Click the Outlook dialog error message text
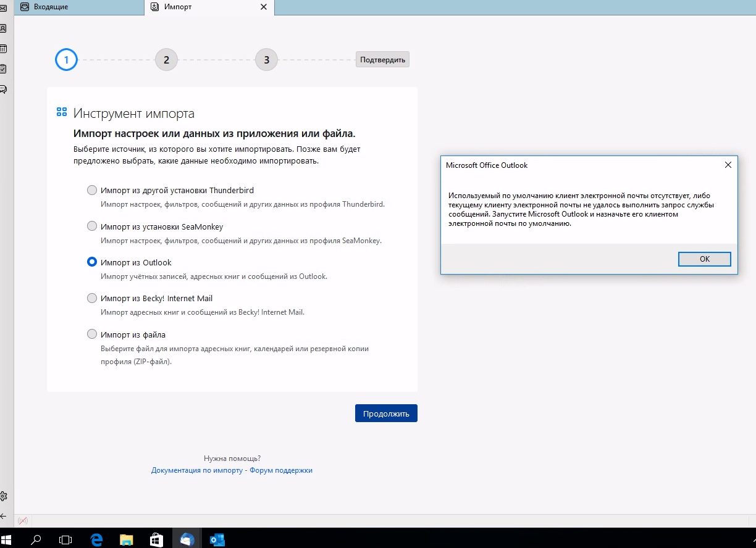This screenshot has width=756, height=548. (x=580, y=209)
